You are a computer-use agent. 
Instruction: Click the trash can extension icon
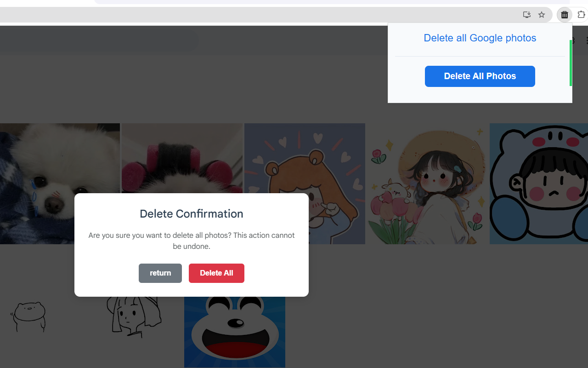click(x=565, y=15)
